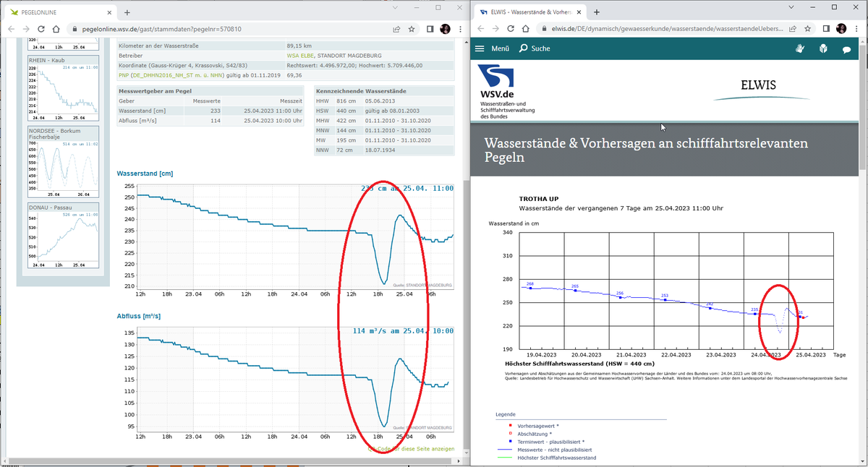Image resolution: width=868 pixels, height=467 pixels.
Task: Expand tab search in PEGELONLINE window
Action: (394, 7)
